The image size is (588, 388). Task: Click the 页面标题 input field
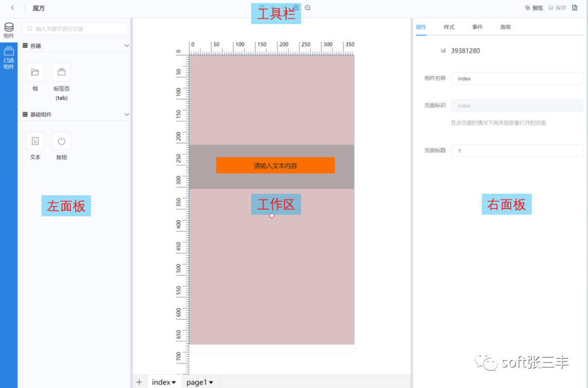(x=517, y=151)
